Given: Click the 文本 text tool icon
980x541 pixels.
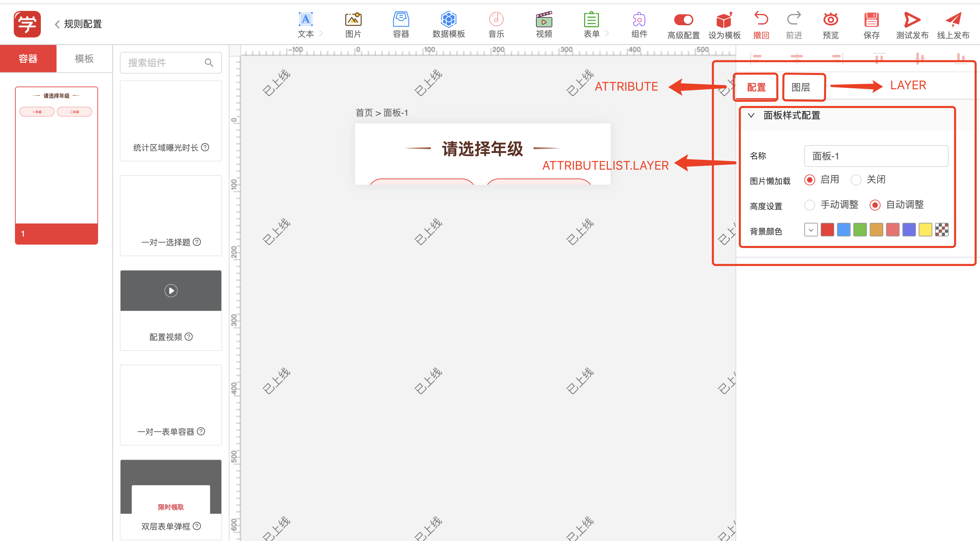Looking at the screenshot, I should coord(305,19).
